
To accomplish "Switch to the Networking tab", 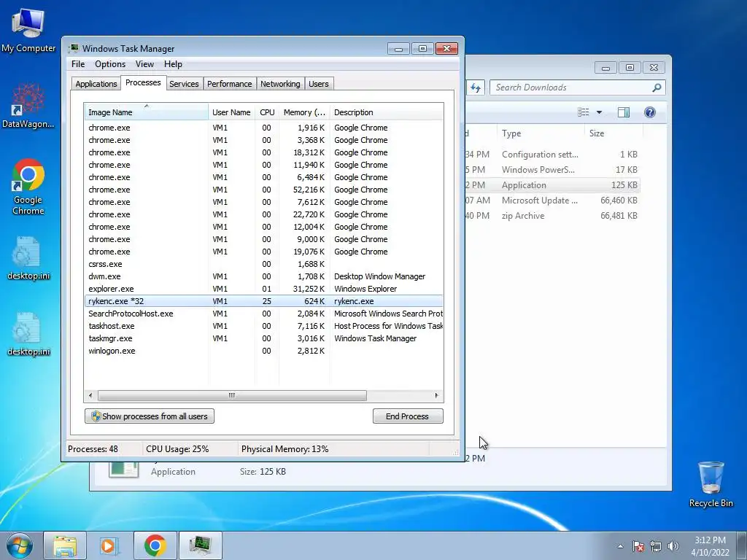I will 280,84.
